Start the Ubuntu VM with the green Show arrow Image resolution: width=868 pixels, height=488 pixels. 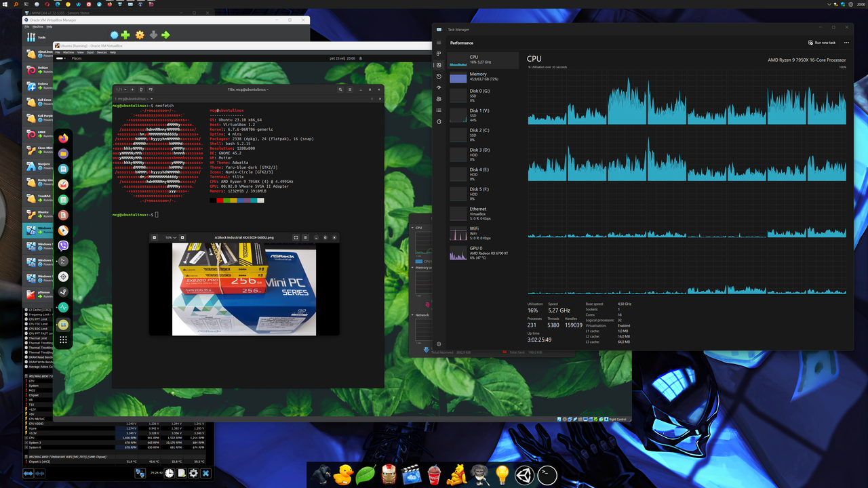point(166,35)
